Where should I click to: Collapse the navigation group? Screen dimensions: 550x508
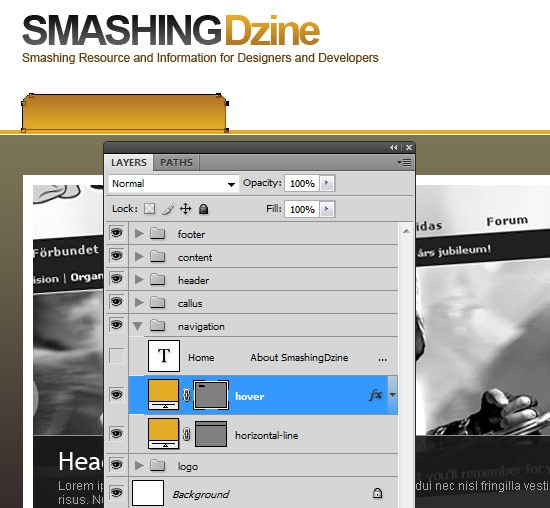[138, 326]
